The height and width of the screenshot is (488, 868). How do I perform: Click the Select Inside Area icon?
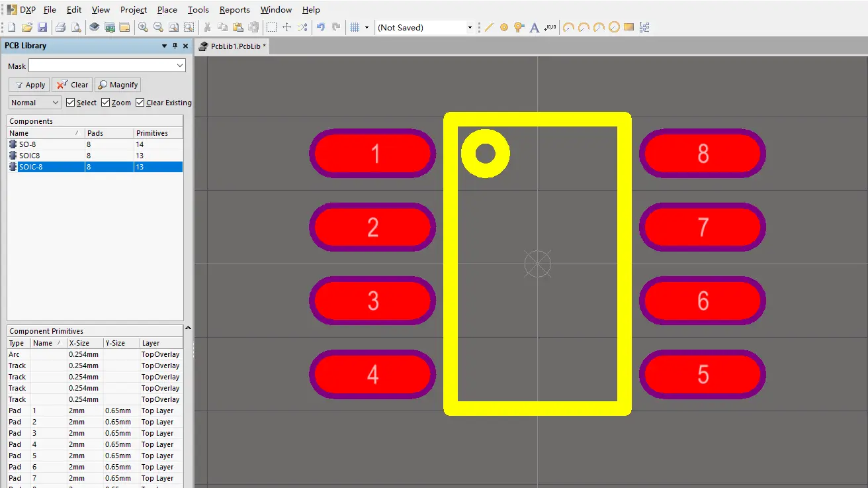tap(271, 27)
